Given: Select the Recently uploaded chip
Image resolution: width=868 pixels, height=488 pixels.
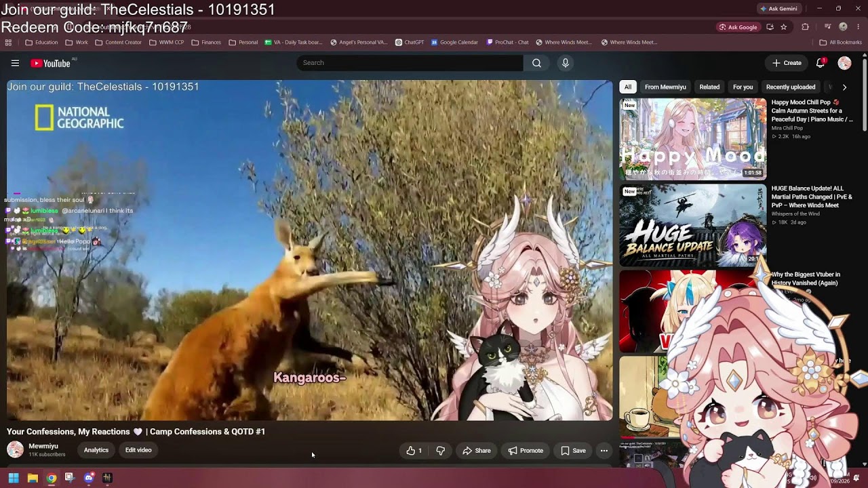Looking at the screenshot, I should (790, 87).
